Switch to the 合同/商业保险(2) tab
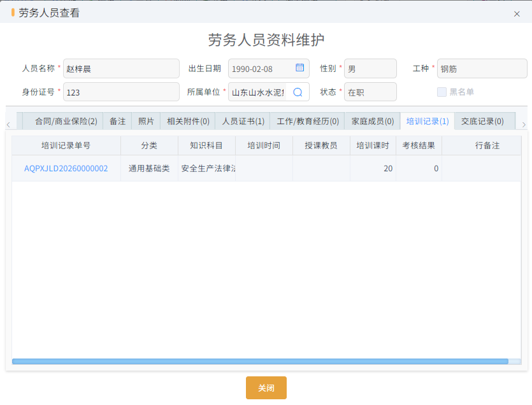The height and width of the screenshot is (405, 532). pyautogui.click(x=66, y=121)
